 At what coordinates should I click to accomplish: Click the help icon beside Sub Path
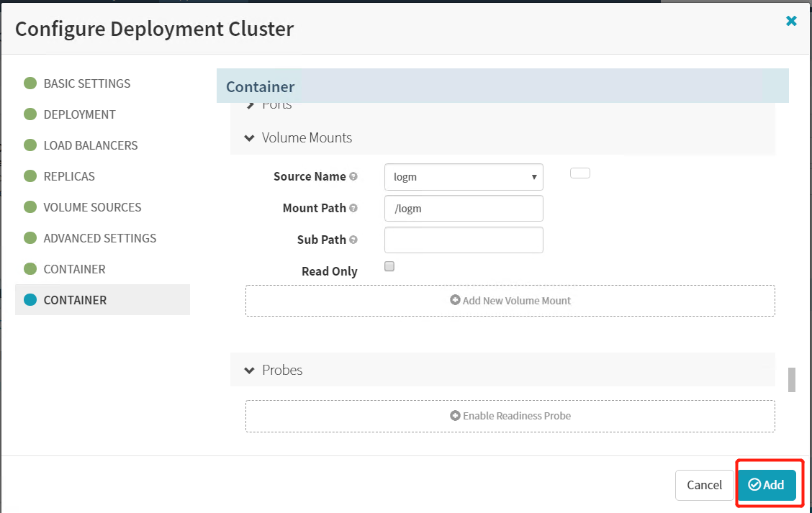tap(353, 240)
